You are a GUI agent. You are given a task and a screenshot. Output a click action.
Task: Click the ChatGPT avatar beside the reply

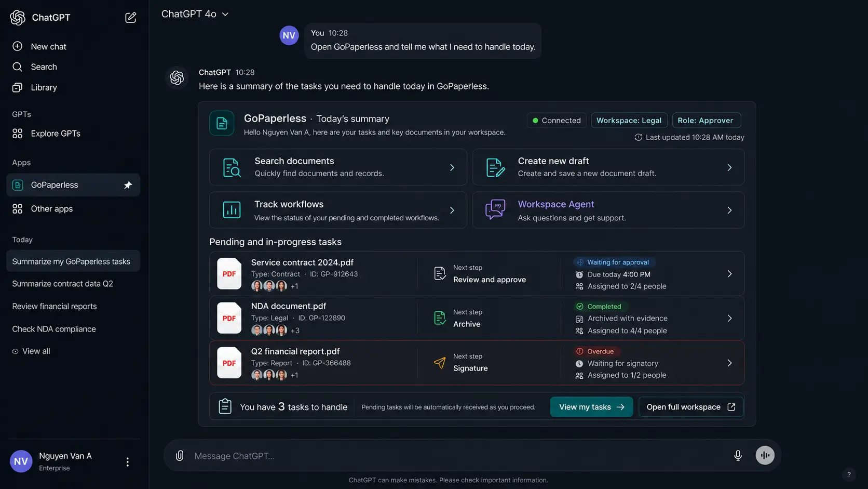pyautogui.click(x=177, y=77)
